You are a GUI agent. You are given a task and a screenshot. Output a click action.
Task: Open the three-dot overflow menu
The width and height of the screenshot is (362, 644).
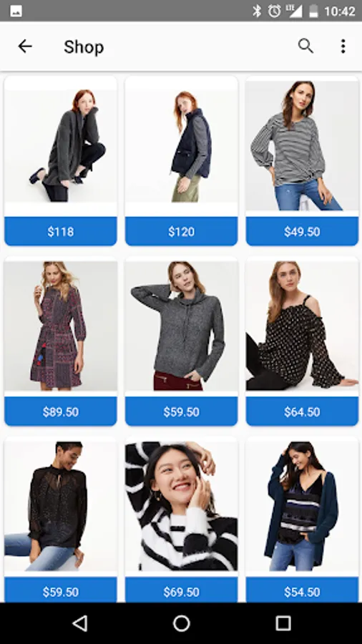[x=343, y=47]
